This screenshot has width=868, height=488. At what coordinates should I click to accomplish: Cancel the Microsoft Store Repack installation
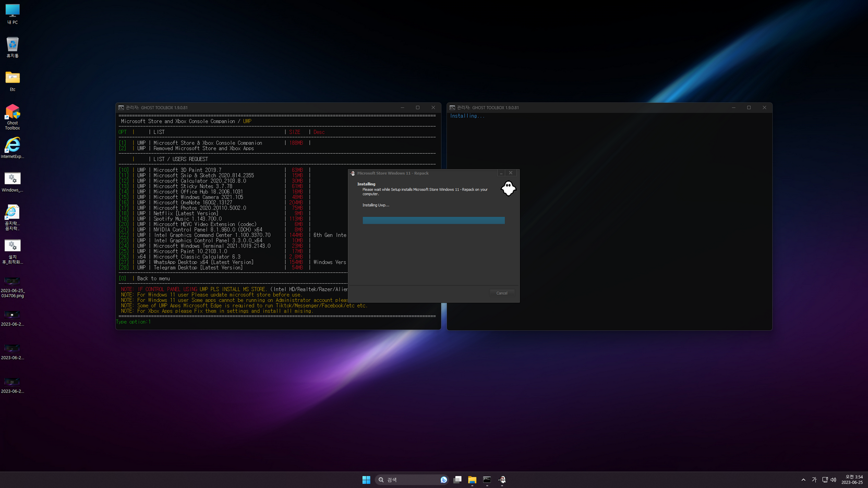coord(502,293)
